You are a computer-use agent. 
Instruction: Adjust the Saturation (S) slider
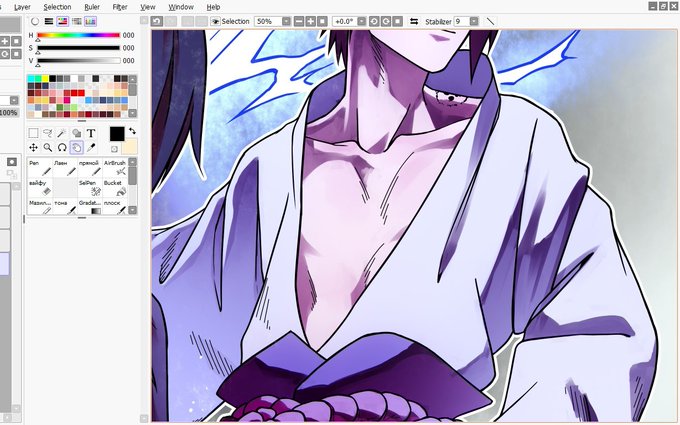click(x=78, y=48)
